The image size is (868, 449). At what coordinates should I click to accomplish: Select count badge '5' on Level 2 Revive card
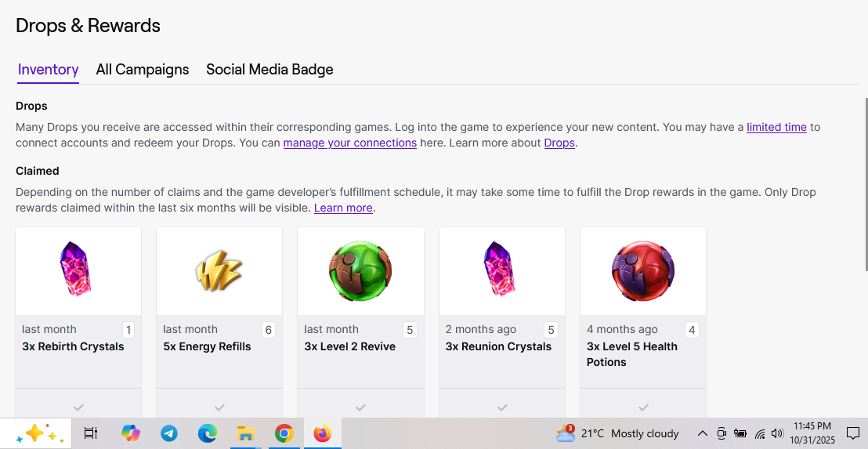tap(410, 331)
